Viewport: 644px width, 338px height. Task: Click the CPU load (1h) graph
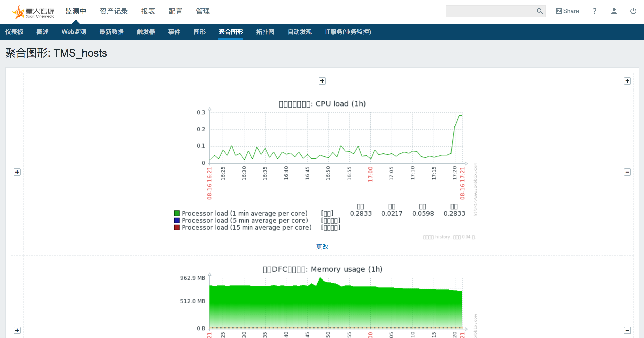(322, 169)
